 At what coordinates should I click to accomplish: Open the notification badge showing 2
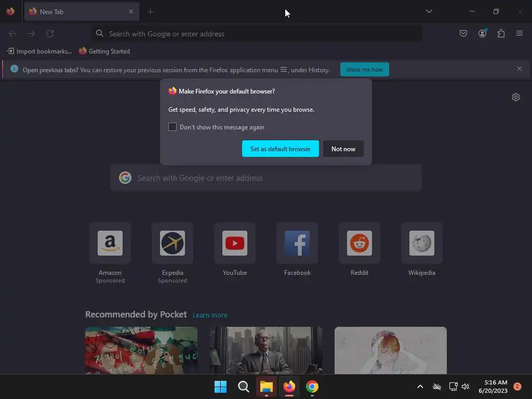517,386
